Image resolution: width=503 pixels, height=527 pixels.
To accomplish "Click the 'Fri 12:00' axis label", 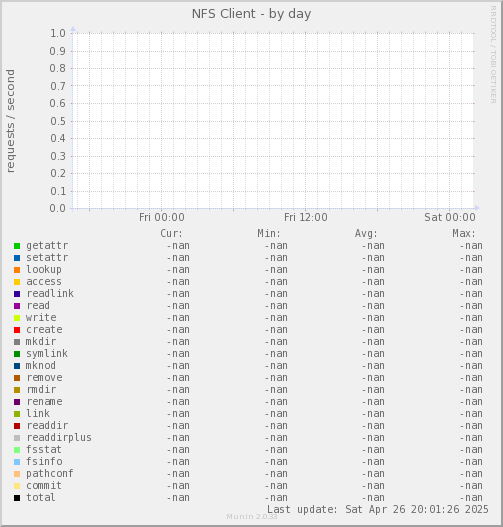I will pos(306,217).
